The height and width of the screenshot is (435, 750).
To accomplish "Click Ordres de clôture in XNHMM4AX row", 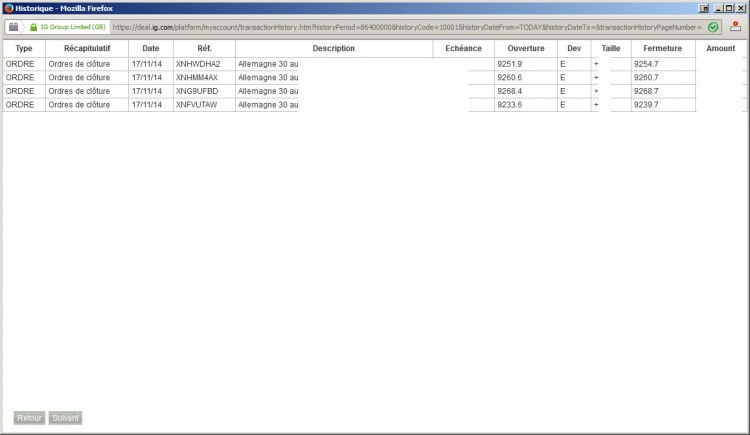I will click(79, 78).
